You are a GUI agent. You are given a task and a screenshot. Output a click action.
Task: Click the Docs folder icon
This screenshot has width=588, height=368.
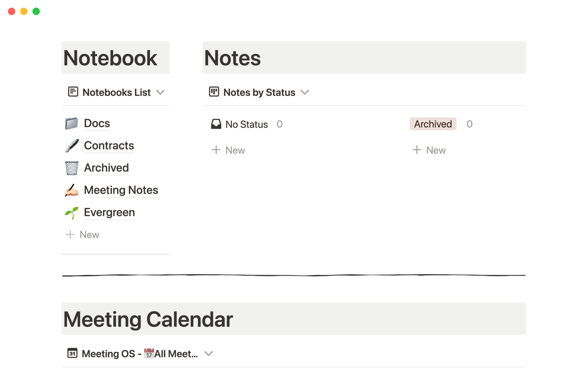(72, 124)
